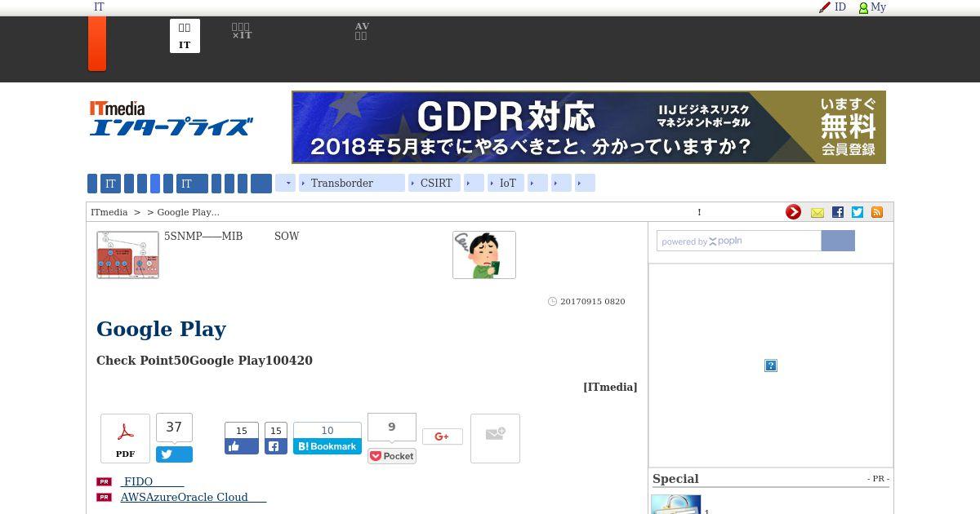Click the tweet count bubble 37

pyautogui.click(x=174, y=428)
